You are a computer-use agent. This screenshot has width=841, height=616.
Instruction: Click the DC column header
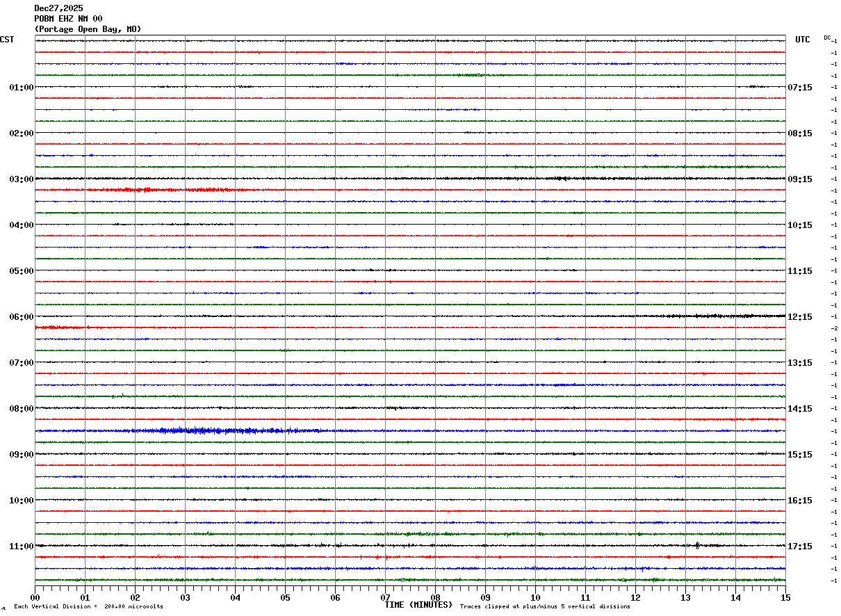click(827, 38)
